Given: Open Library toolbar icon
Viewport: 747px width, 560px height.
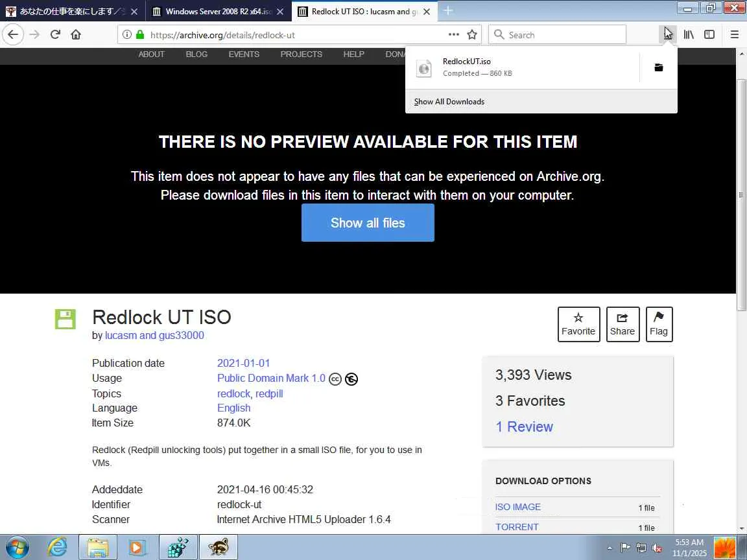Looking at the screenshot, I should coord(689,34).
